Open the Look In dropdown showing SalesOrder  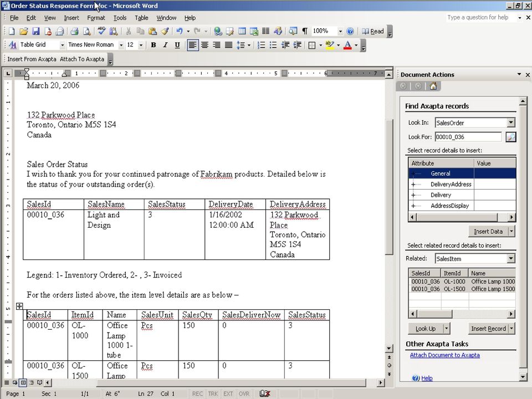coord(511,123)
